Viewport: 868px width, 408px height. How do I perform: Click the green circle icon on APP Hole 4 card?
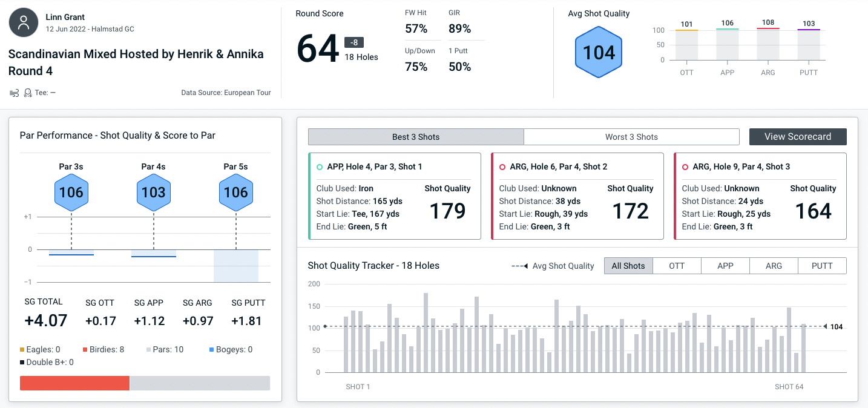(319, 167)
